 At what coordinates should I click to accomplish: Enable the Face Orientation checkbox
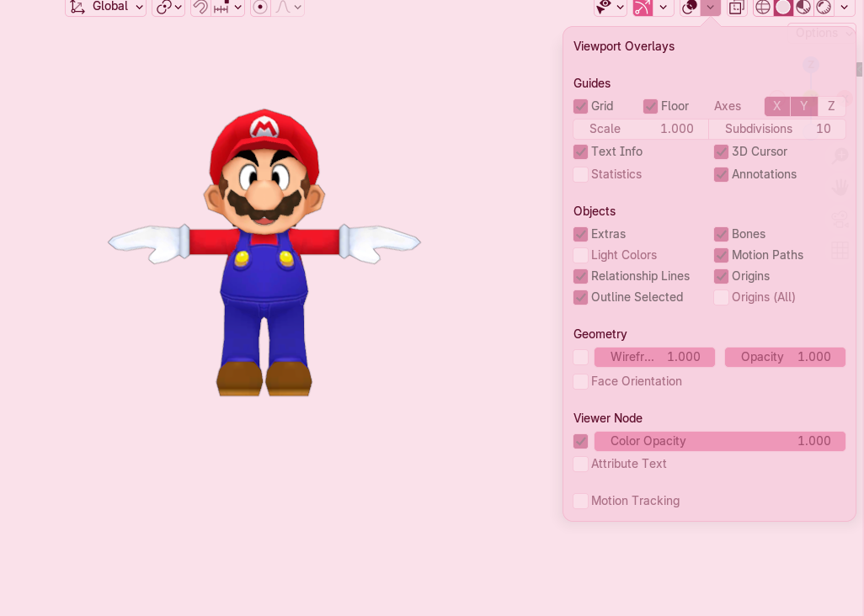point(580,381)
